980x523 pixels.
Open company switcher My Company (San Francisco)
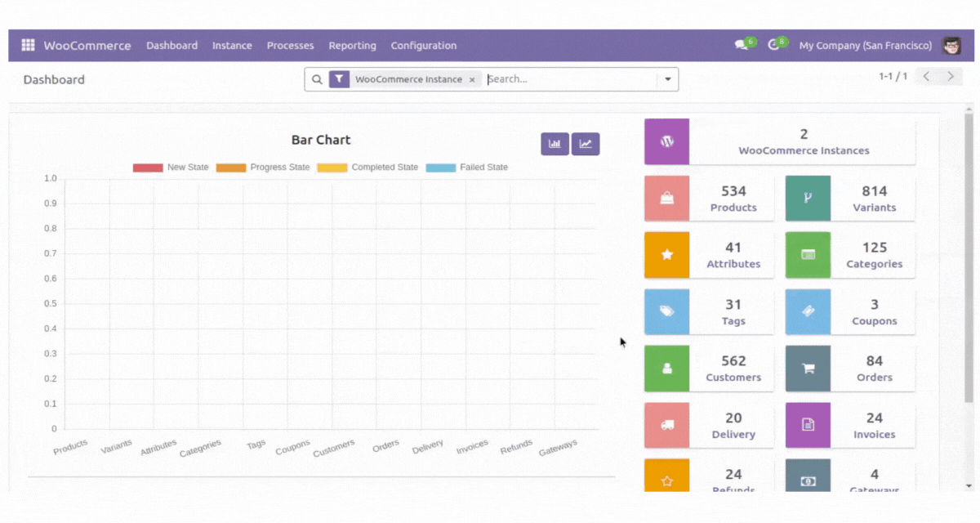(865, 46)
